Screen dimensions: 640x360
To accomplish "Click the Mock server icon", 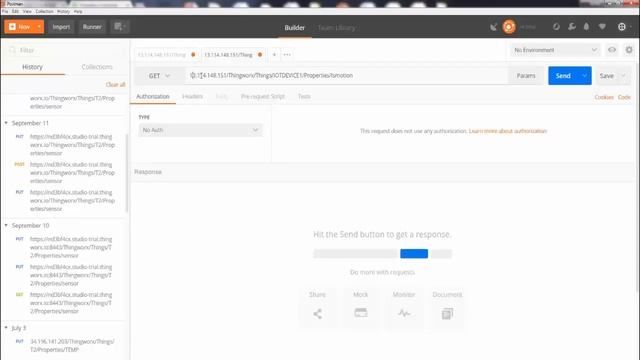I will tap(360, 313).
